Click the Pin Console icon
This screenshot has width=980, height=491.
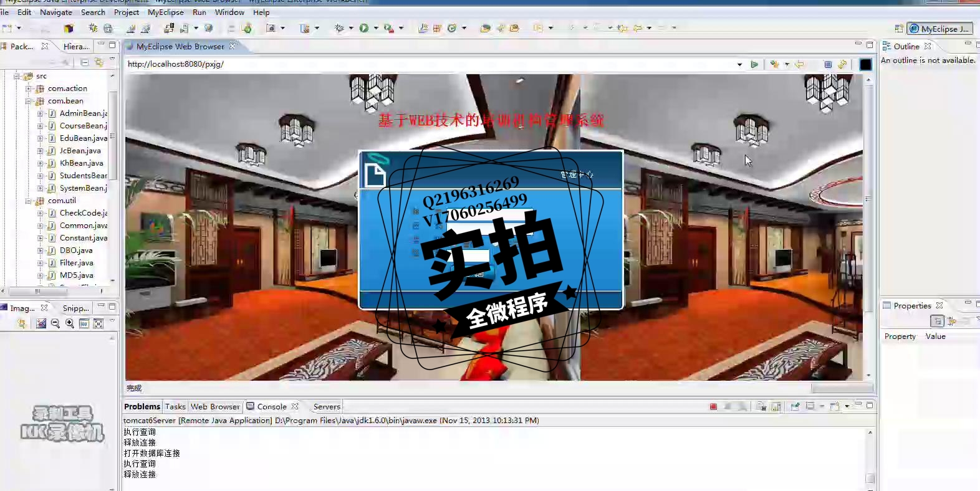[795, 406]
